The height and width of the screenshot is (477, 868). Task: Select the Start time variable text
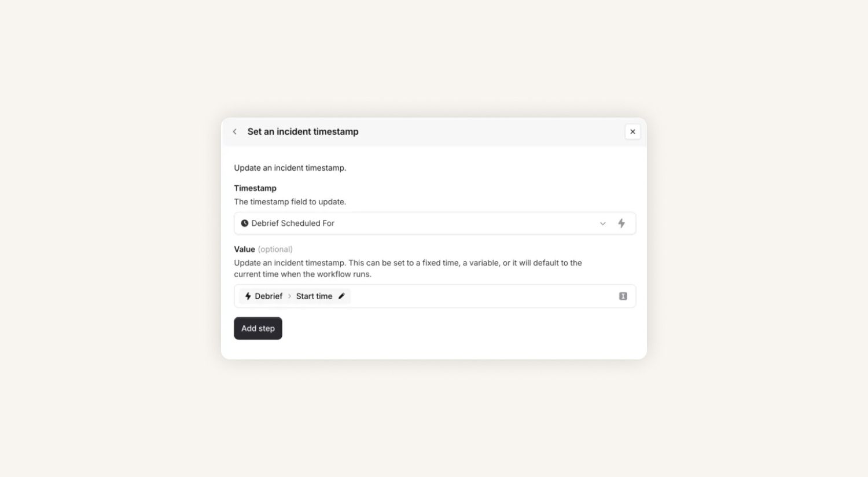point(314,296)
